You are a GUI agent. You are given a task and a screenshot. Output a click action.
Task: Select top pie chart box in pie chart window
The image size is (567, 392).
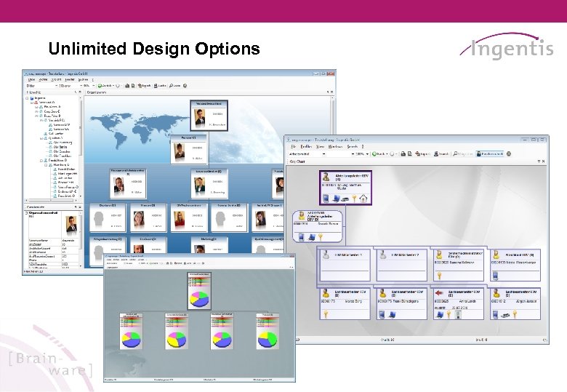click(x=199, y=291)
